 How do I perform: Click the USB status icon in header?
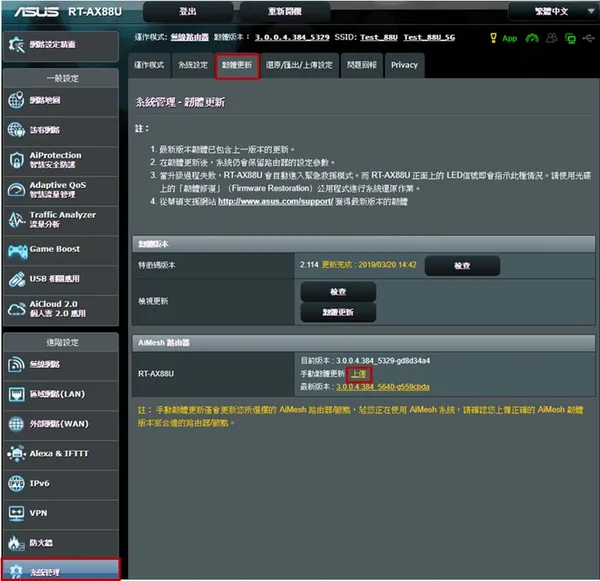point(589,38)
